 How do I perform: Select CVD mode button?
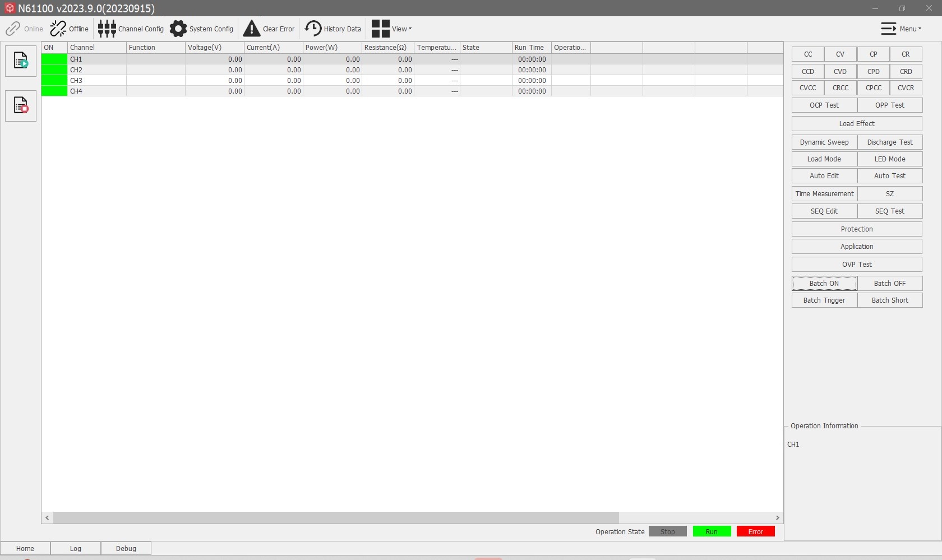point(841,71)
